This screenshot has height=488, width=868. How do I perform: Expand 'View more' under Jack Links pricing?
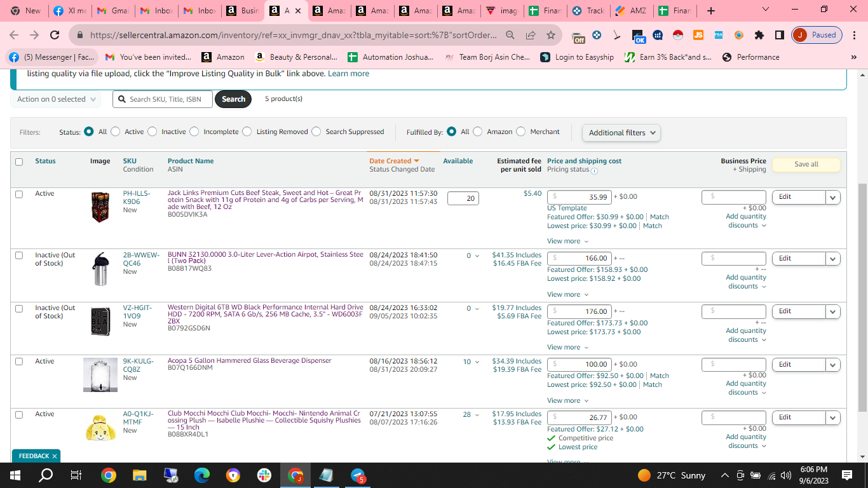567,241
